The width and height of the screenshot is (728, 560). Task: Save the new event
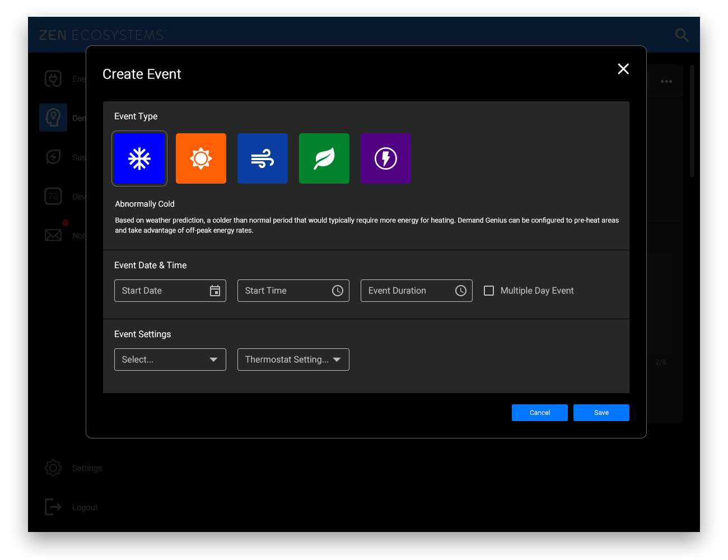coord(601,413)
